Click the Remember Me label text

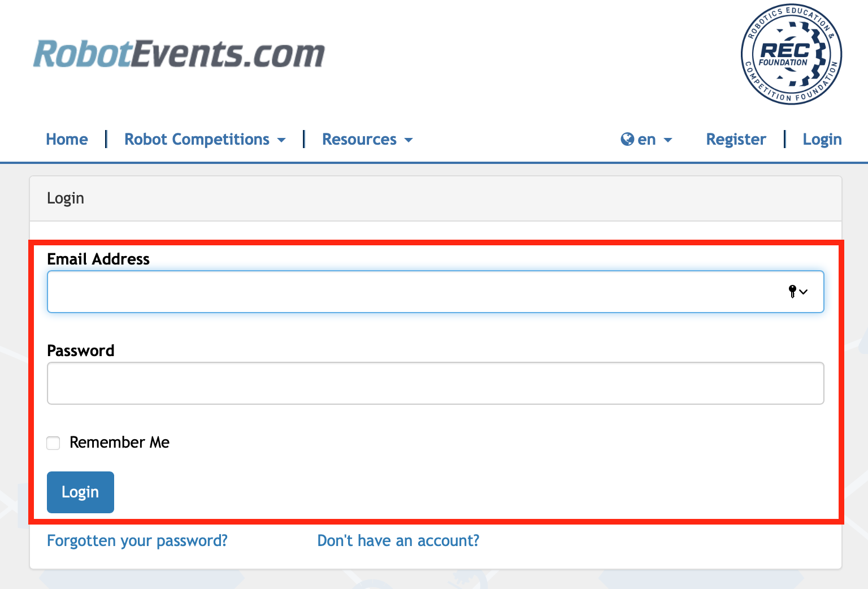[x=119, y=443]
